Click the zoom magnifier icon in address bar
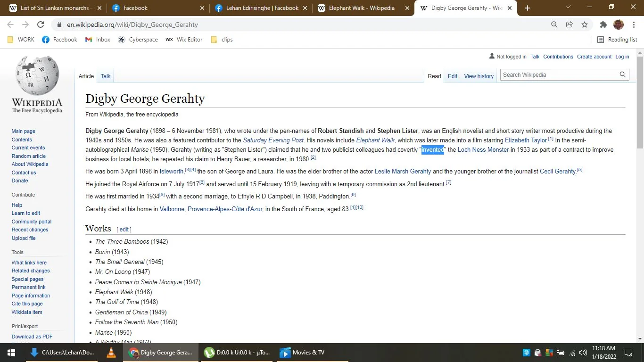This screenshot has height=362, width=644. (x=554, y=25)
